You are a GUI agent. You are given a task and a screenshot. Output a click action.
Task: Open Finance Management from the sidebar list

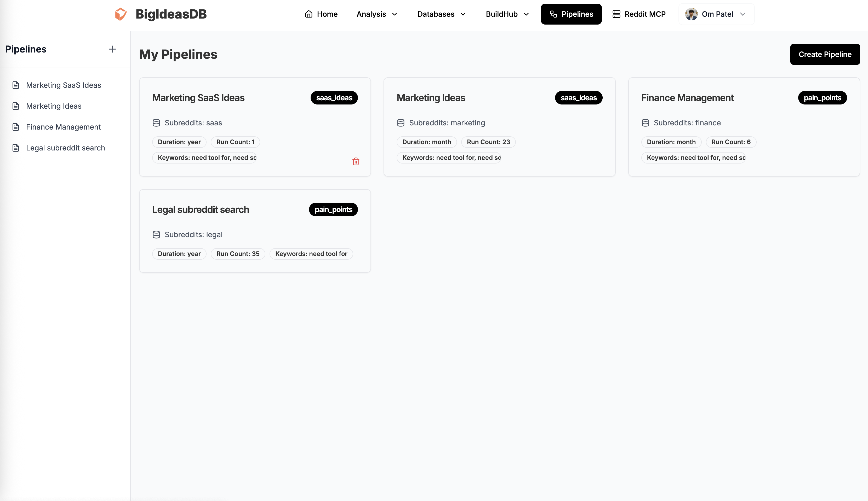pos(64,127)
